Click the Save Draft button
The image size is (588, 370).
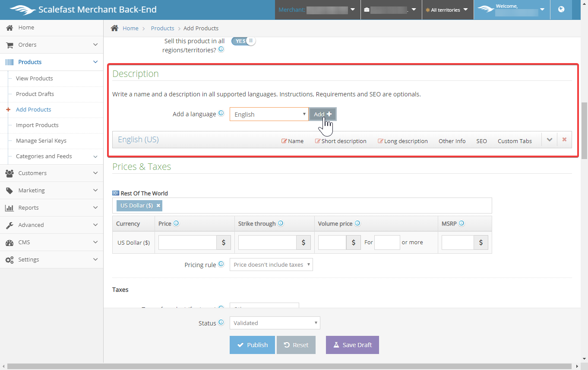pos(352,345)
